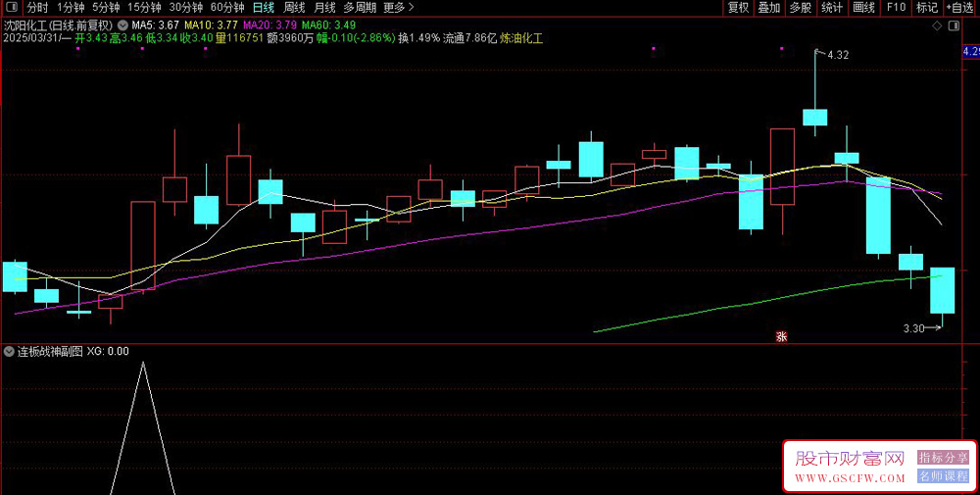Switch to 分时 chart view
980x495 pixels.
tap(37, 8)
